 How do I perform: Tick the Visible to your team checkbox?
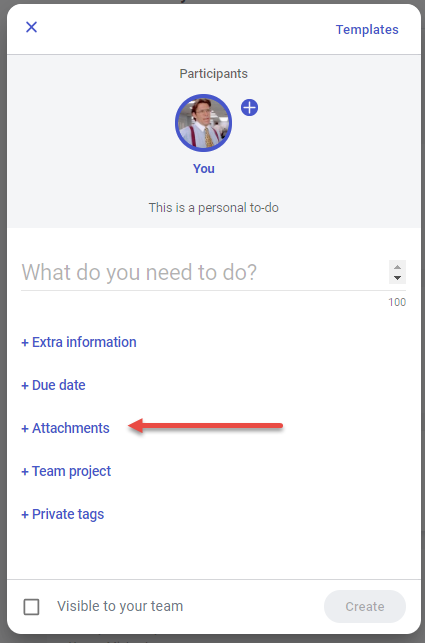[32, 607]
